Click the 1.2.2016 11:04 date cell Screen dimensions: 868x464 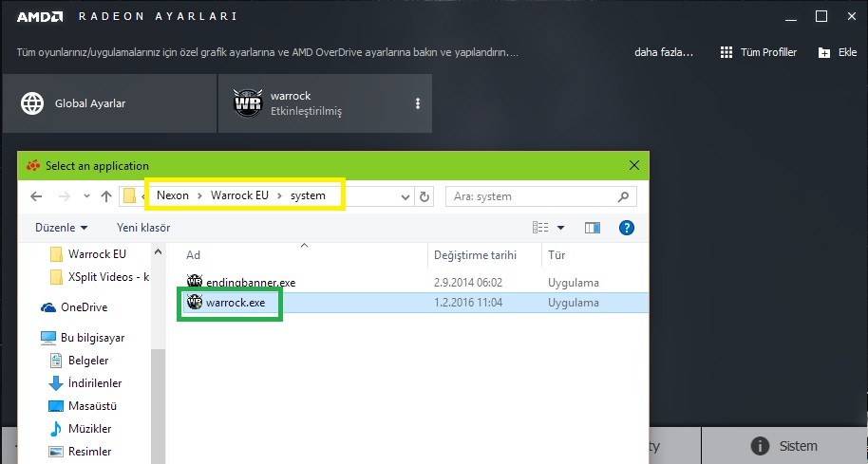468,303
